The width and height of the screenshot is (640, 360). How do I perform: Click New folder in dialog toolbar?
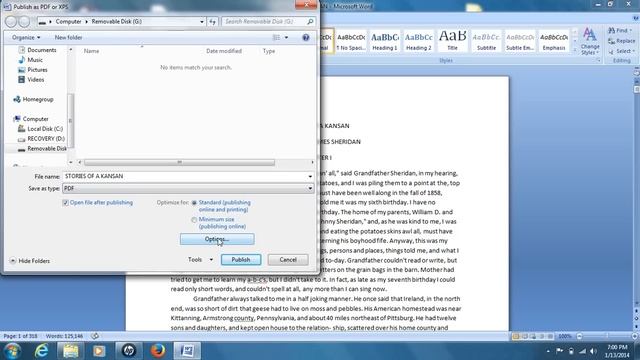click(68, 37)
